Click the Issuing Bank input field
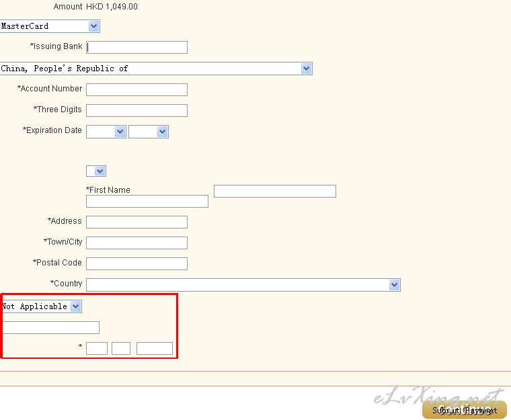511x420 pixels. (136, 47)
